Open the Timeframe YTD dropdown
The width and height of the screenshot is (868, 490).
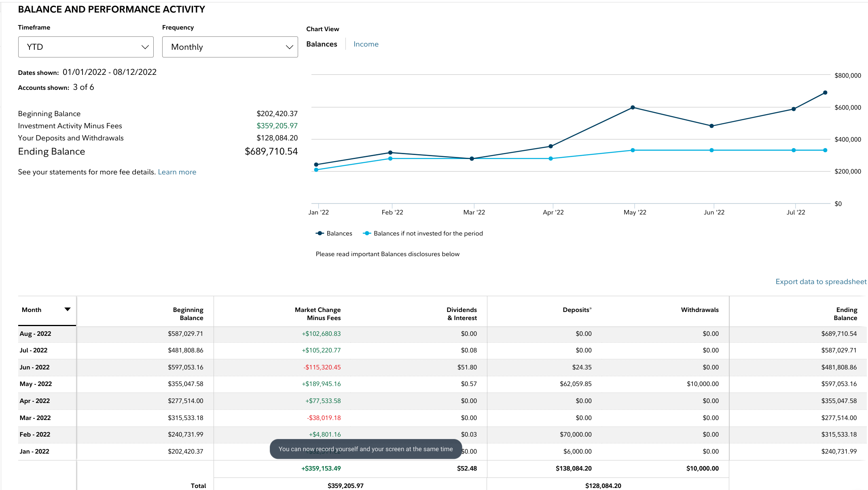tap(86, 47)
